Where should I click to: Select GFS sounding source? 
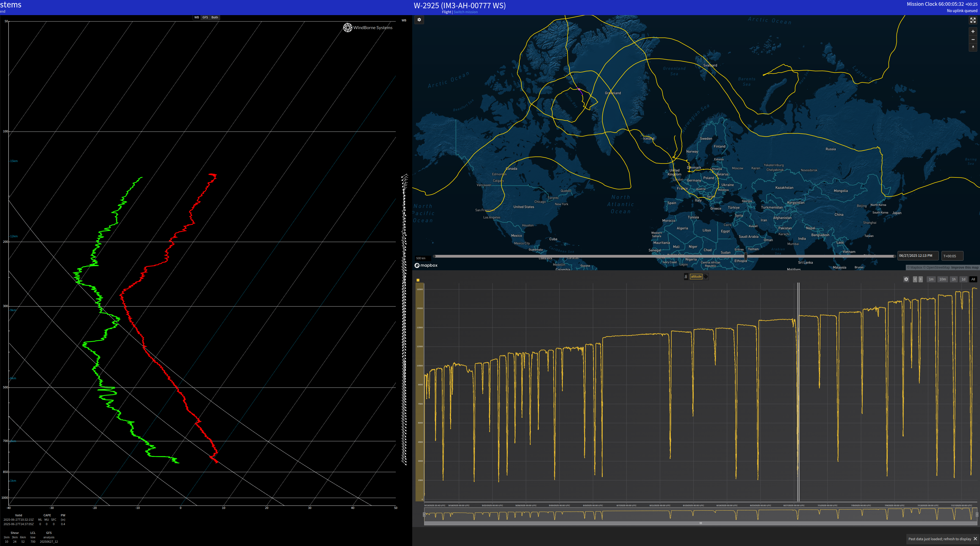coord(205,18)
